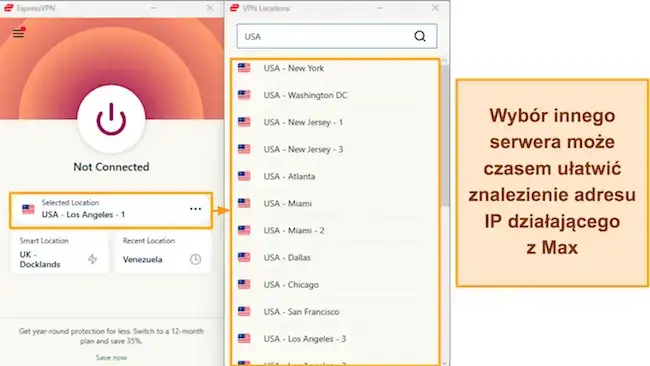Click the flag icon beside USA - San Francisco
The height and width of the screenshot is (366, 650).
pos(244,311)
